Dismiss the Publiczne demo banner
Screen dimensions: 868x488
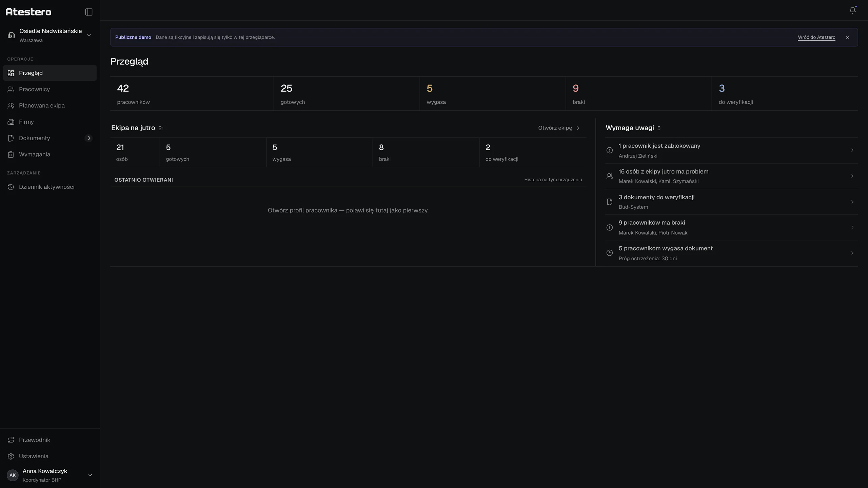coord(847,37)
